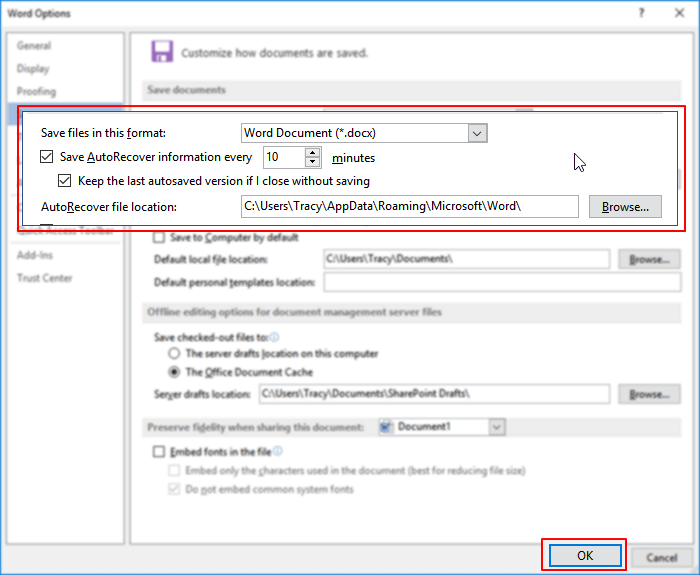Select server drafts location radio option
The height and width of the screenshot is (575, 700).
pyautogui.click(x=174, y=354)
